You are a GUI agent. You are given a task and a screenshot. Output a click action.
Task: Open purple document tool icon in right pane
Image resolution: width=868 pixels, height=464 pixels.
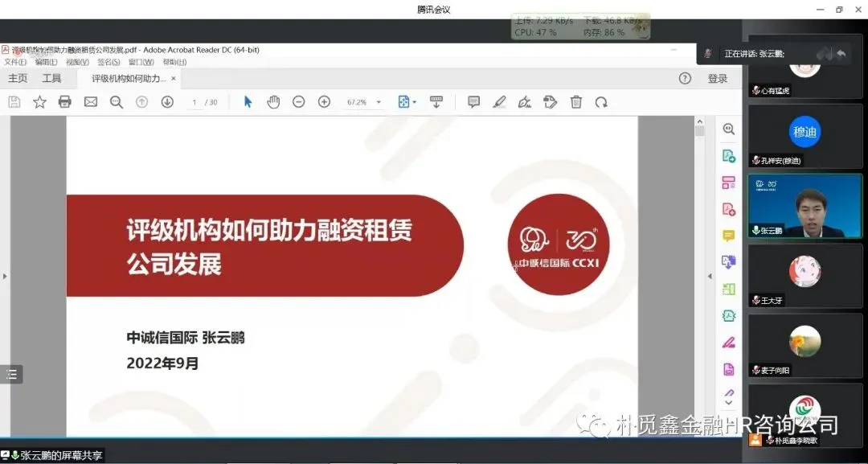tap(729, 369)
